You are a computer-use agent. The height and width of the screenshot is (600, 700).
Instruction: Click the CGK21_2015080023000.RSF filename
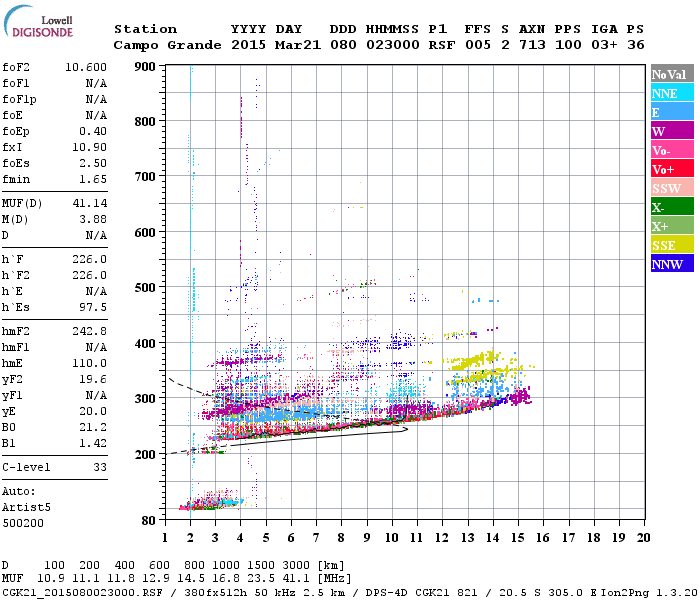pyautogui.click(x=82, y=592)
